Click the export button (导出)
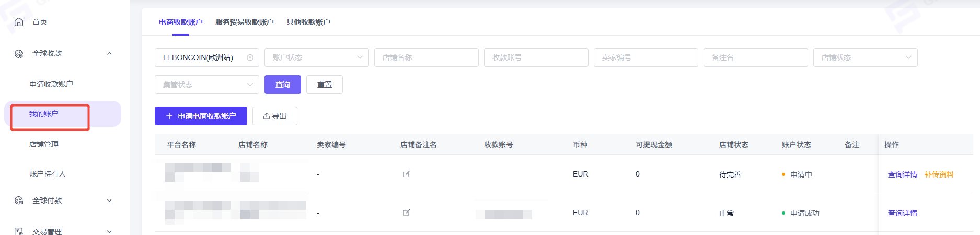 [x=274, y=116]
